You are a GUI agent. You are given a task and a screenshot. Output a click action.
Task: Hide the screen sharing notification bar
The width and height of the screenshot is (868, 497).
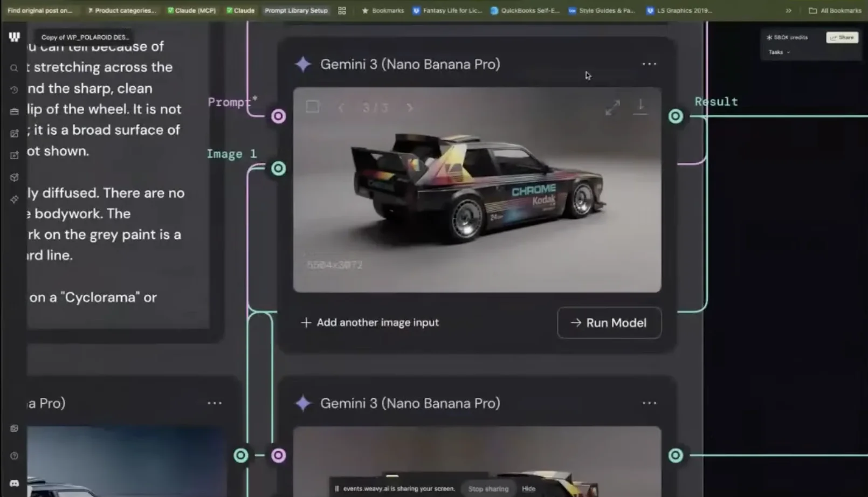528,489
